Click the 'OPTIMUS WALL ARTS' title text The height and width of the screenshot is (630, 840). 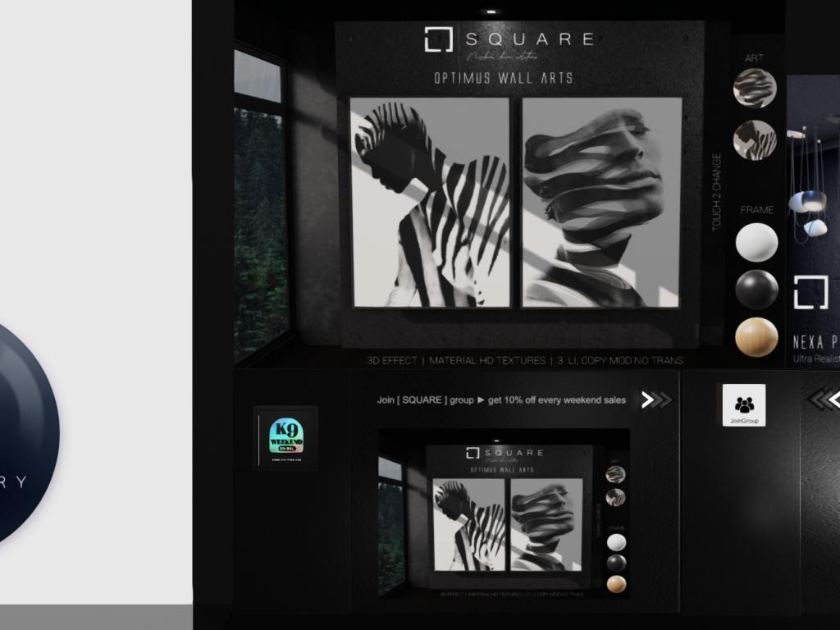coord(504,78)
